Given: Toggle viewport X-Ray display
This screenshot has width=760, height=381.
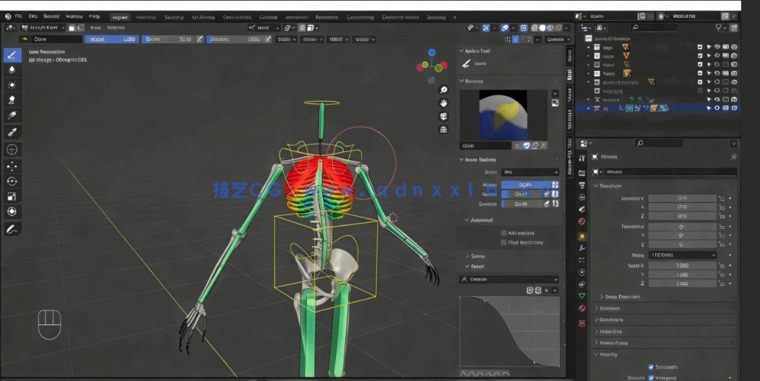Looking at the screenshot, I should point(523,28).
